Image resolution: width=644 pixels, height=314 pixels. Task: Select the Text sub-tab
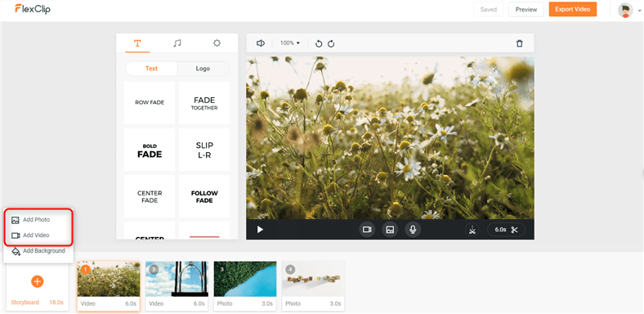(151, 69)
